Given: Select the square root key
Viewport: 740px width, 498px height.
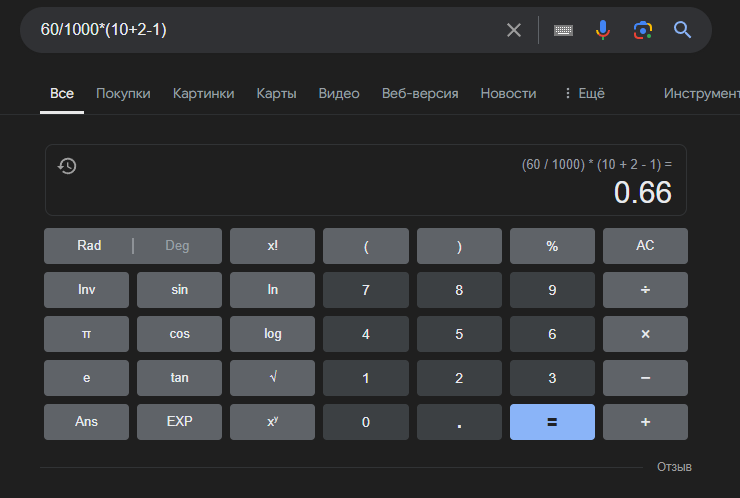Looking at the screenshot, I should tap(272, 378).
